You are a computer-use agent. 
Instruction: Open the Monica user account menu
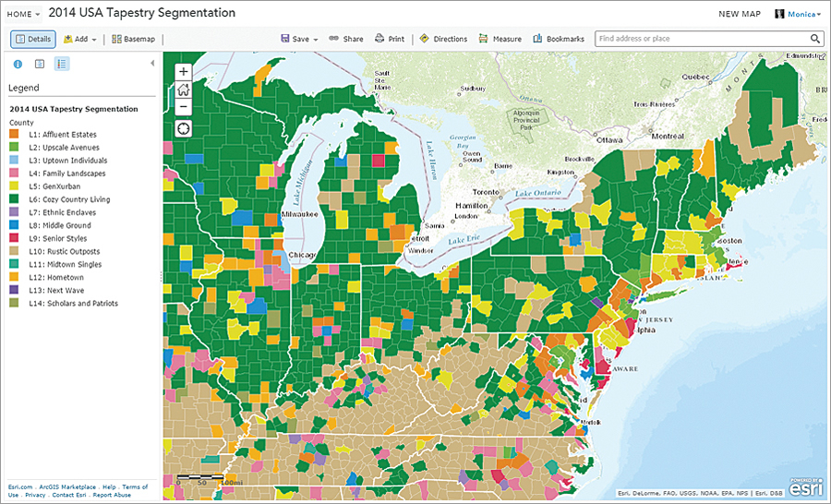(x=798, y=15)
